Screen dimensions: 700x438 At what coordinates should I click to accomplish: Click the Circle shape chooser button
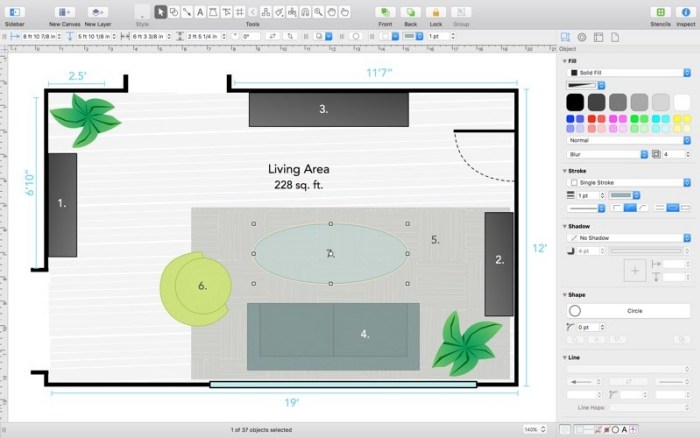point(629,311)
